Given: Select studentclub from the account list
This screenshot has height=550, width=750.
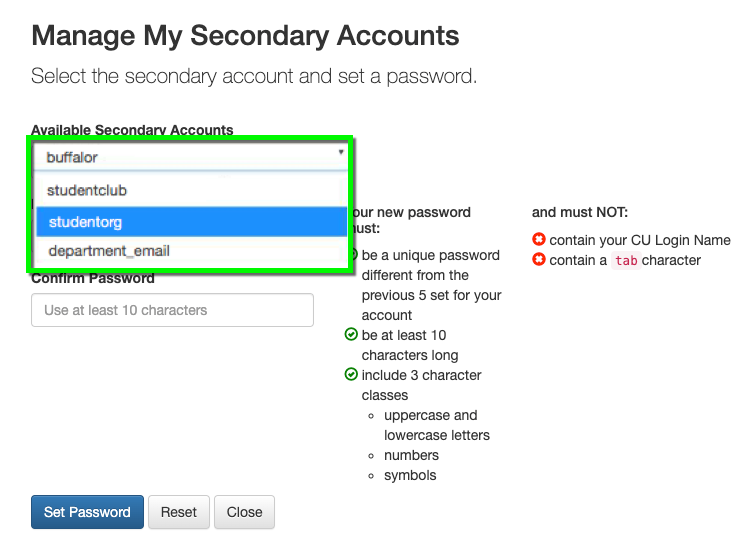Looking at the screenshot, I should [190, 190].
